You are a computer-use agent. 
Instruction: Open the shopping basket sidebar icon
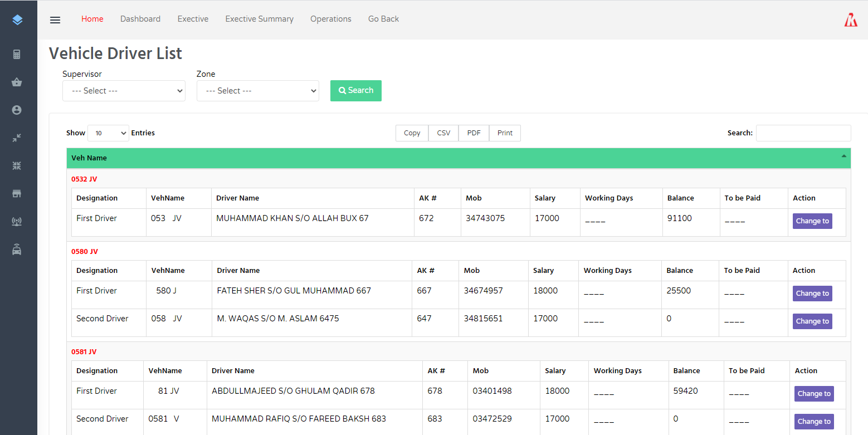coord(17,82)
